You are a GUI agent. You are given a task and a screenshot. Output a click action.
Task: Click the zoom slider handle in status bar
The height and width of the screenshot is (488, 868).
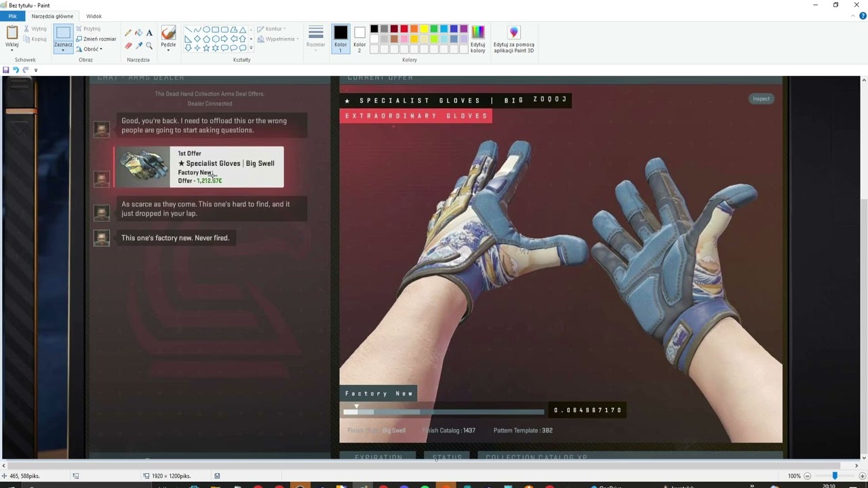tap(835, 476)
